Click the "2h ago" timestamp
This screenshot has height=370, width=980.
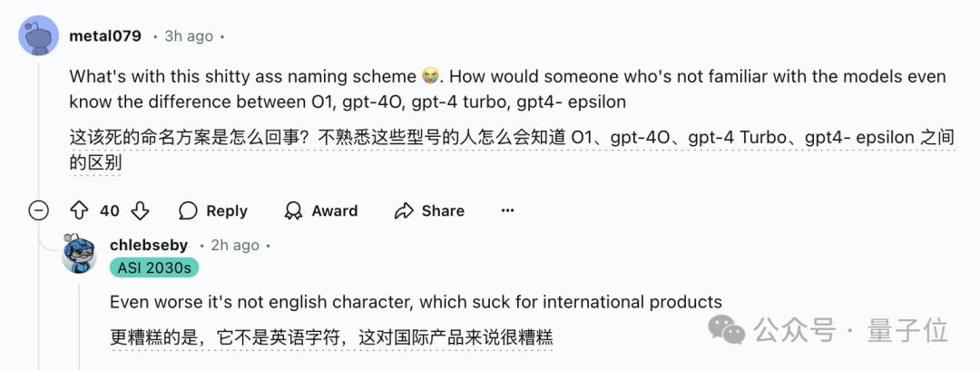coord(234,245)
